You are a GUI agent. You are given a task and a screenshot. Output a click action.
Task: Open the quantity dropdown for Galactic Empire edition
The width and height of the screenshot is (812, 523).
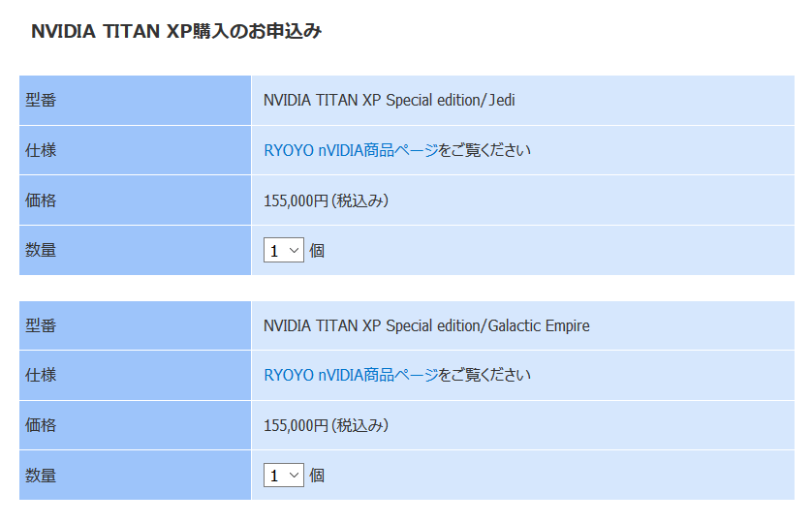click(283, 475)
